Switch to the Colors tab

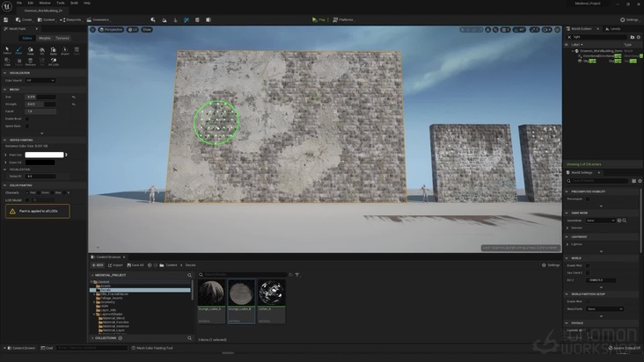(27, 38)
